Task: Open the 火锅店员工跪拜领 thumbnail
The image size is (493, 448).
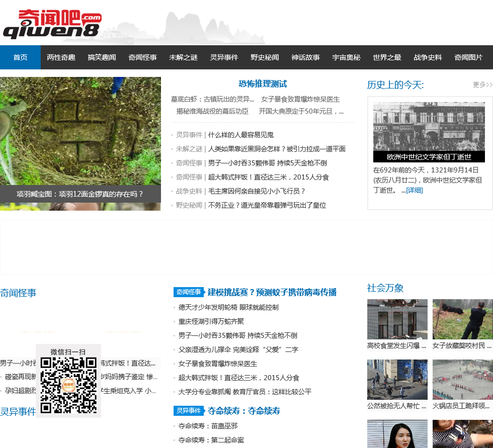Action: pyautogui.click(x=462, y=380)
